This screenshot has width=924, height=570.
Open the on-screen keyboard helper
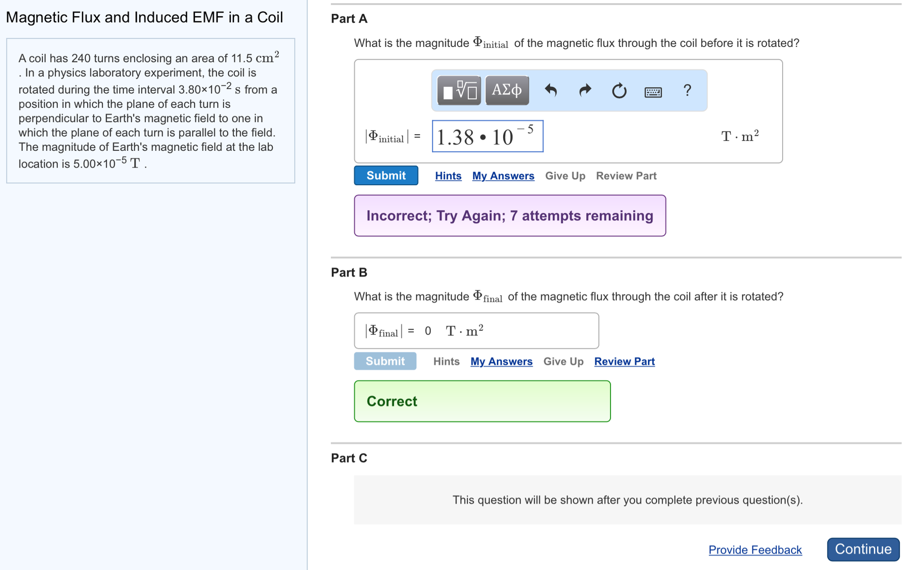point(653,92)
